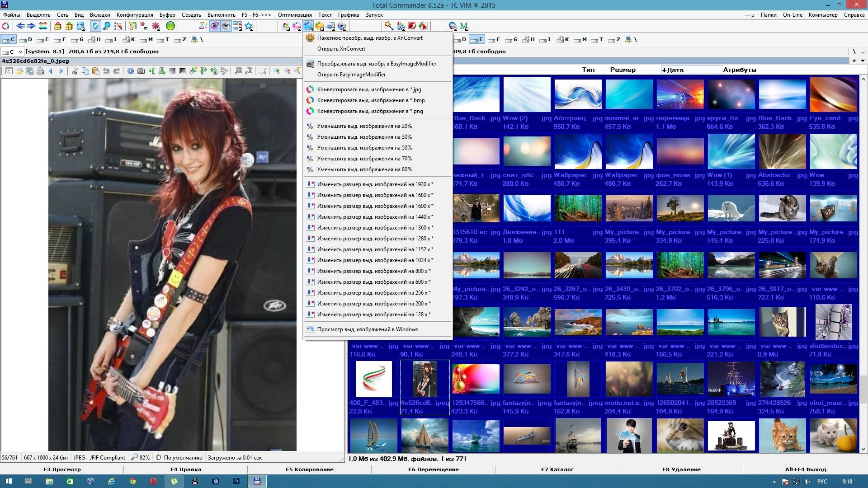Viewport: 868px width, 488px height.
Task: Open the globe dropdown icon near M
Action: (x=453, y=26)
